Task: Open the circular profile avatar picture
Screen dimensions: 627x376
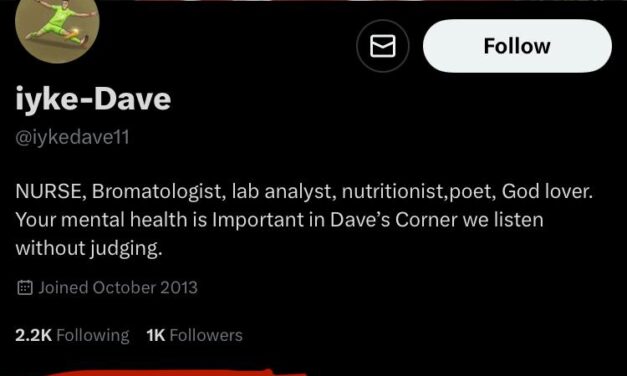Action: click(x=57, y=28)
